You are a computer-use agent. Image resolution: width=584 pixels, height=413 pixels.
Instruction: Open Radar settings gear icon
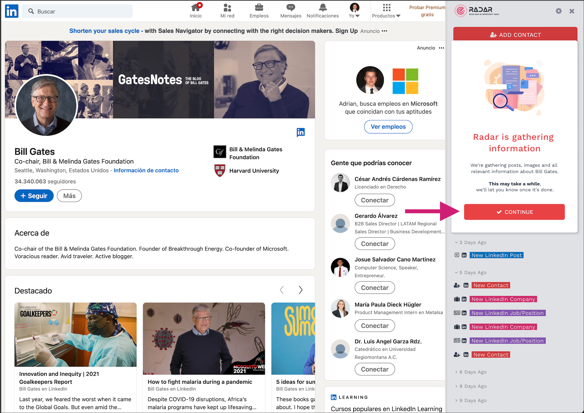coord(558,11)
